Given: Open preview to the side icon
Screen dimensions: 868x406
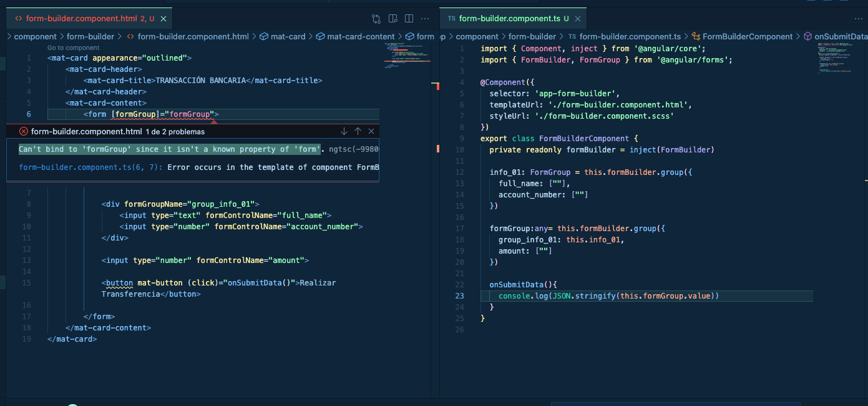Looking at the screenshot, I should pyautogui.click(x=393, y=19).
